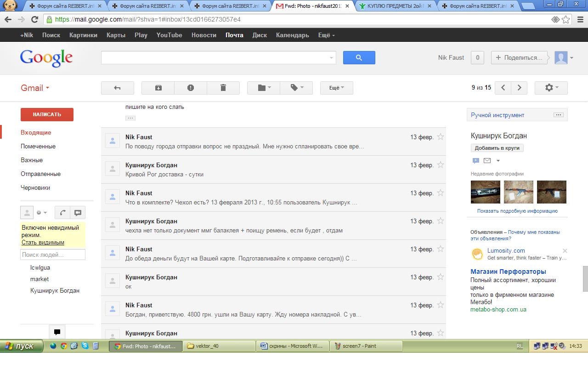
Task: Click the "Добавить в круги" button
Action: point(497,148)
